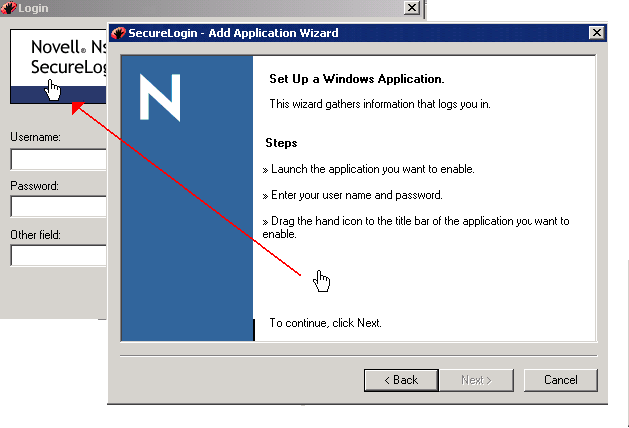The height and width of the screenshot is (428, 629).
Task: Click the Login window title bar icon
Action: [x=8, y=8]
